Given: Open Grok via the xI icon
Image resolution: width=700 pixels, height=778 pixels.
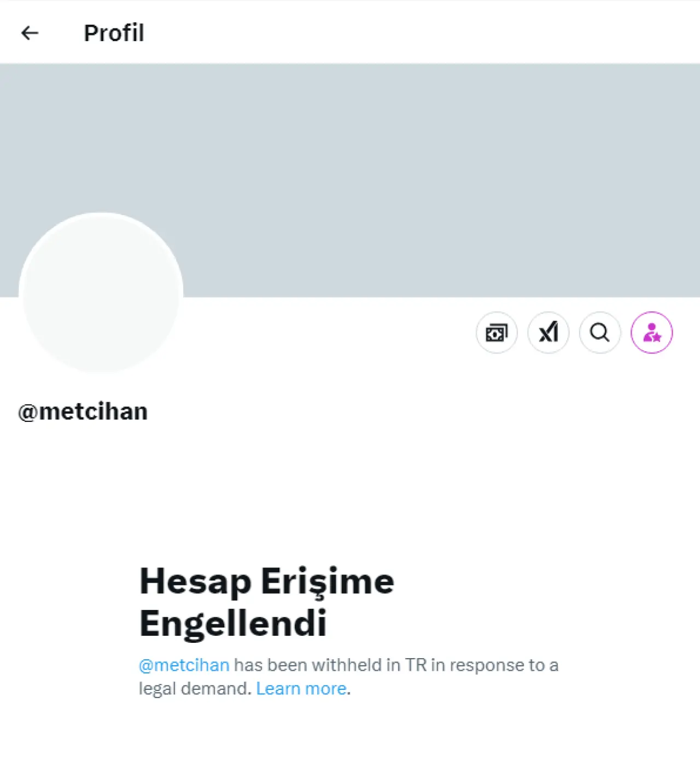Looking at the screenshot, I should pos(548,333).
